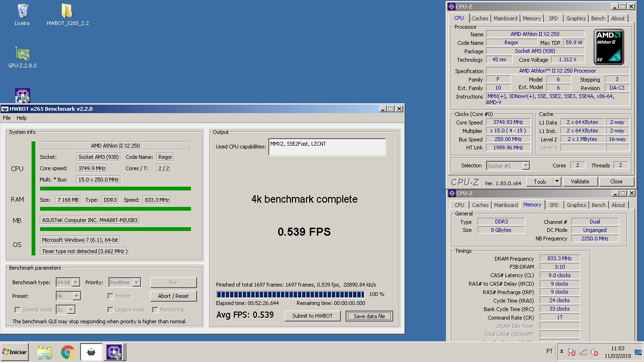Click the lower CPU-Z window title icon
The image size is (644, 362).
click(452, 193)
